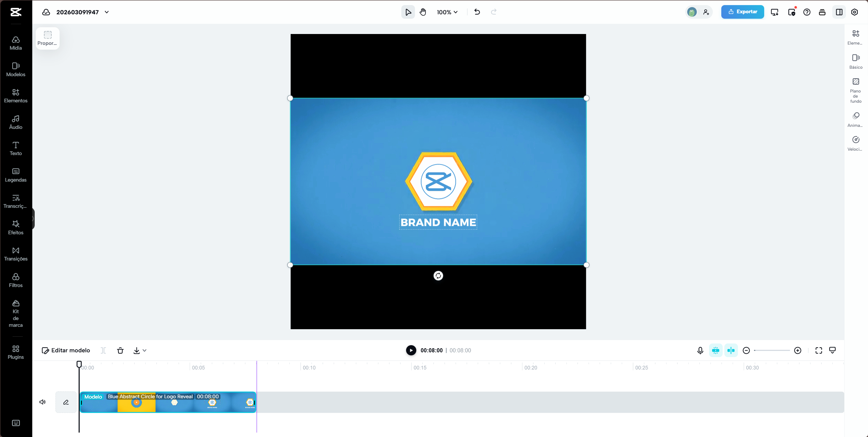Mute the track with speaker icon
Image resolution: width=868 pixels, height=437 pixels.
point(43,402)
